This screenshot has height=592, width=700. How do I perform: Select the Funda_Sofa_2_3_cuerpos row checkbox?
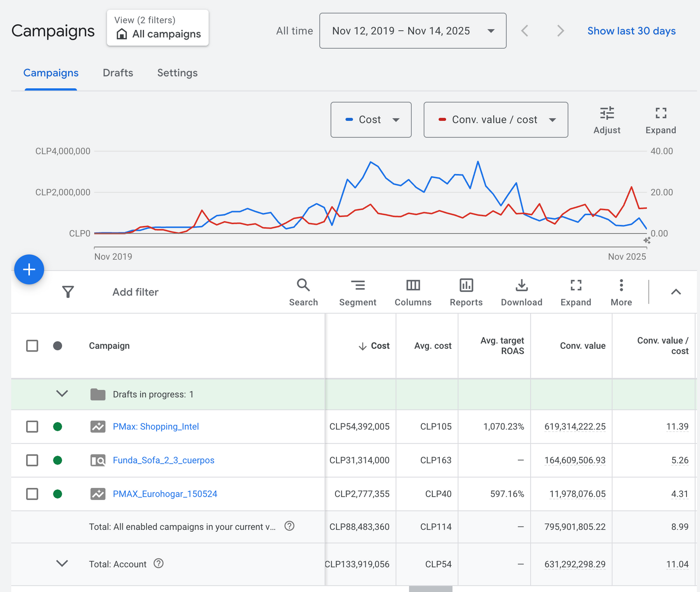pyautogui.click(x=32, y=460)
